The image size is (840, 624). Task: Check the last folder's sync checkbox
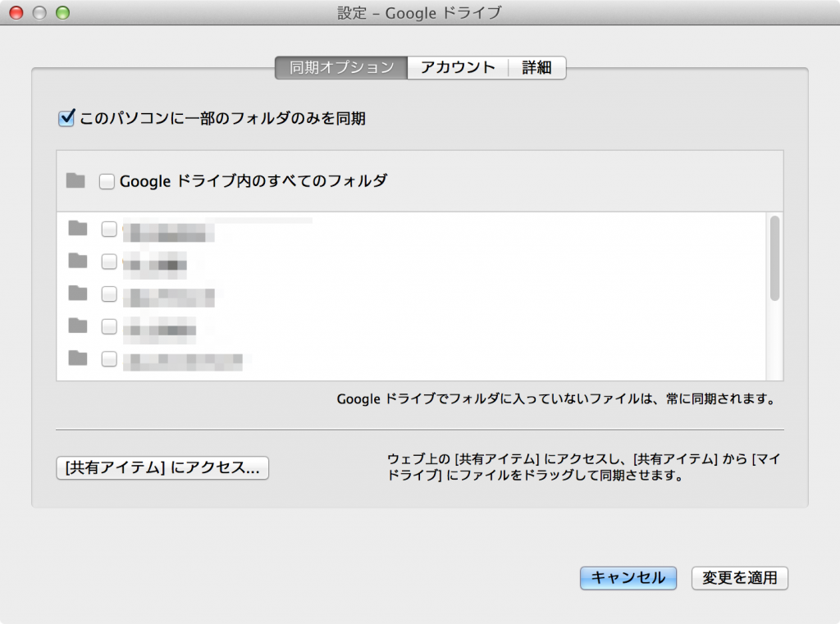109,359
